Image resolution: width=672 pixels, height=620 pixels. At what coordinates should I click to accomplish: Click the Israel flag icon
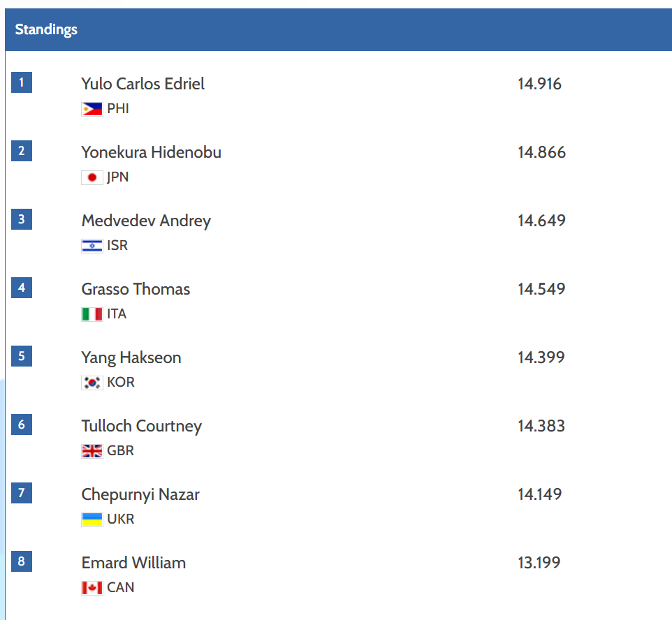pos(92,246)
